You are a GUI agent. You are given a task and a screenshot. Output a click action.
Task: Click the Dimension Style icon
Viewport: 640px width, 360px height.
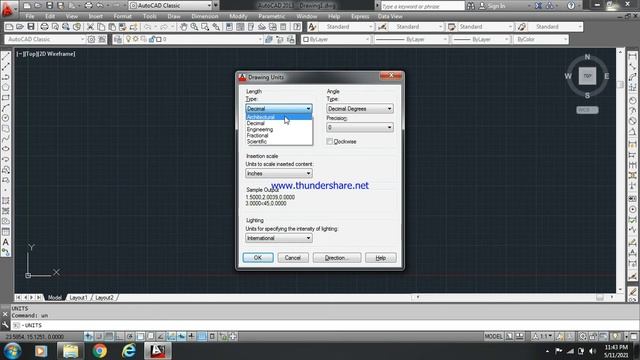(382, 27)
